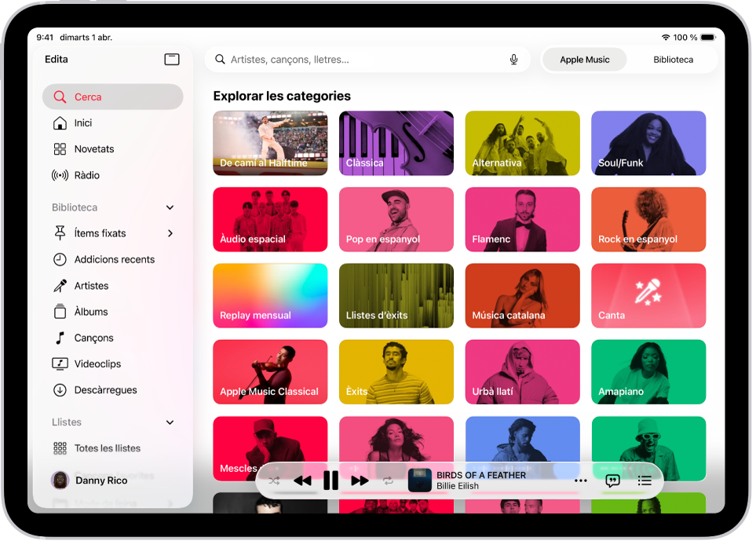Viewport: 756px width, 541px height.
Task: Click the dimarts 1 abr. date
Action: coord(86,37)
